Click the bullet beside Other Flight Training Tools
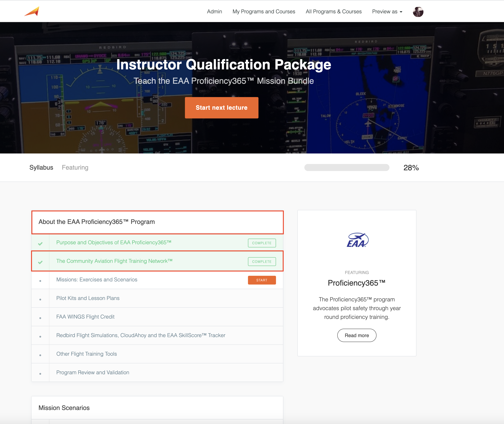Viewport: 504px width, 424px height. pos(40,355)
